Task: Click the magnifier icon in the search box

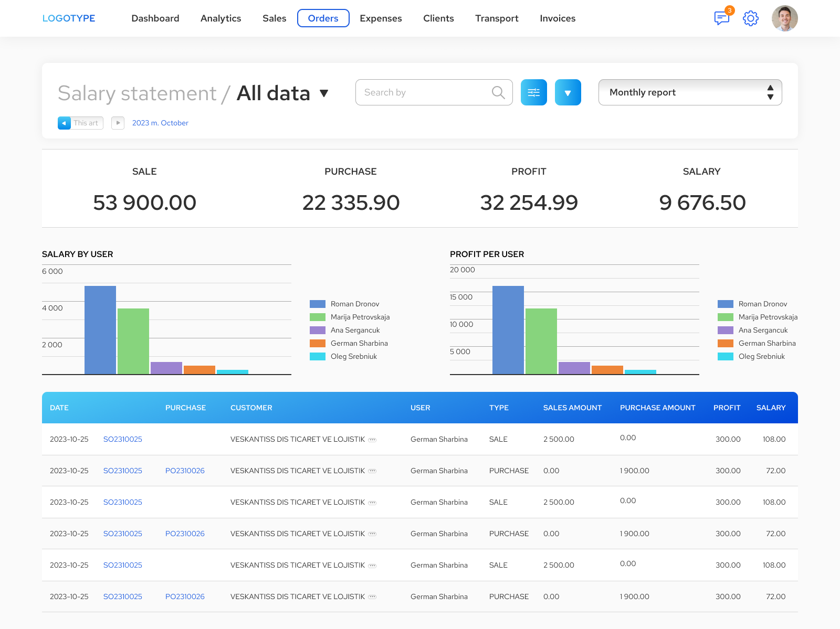Action: (x=498, y=92)
